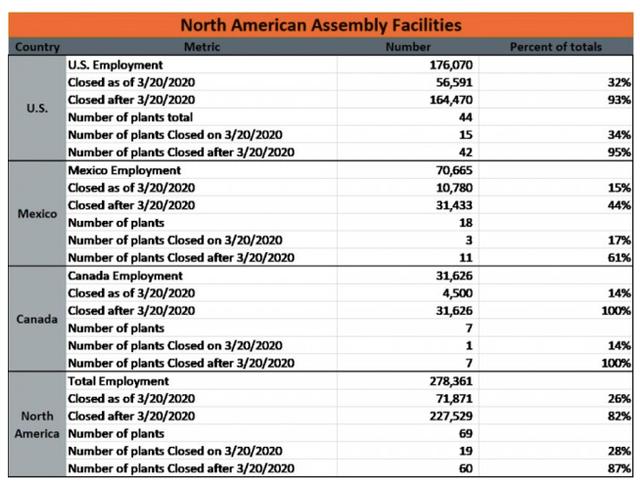Screen dimensions: 640x481
Task: Click the Percent of totals header
Action: 556,47
